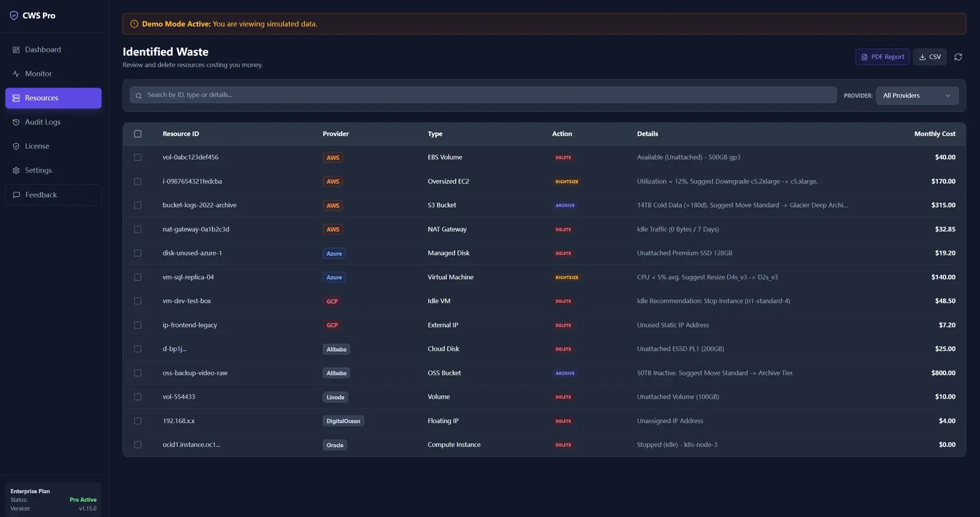
Task: Open the Dashboard page
Action: click(x=53, y=50)
